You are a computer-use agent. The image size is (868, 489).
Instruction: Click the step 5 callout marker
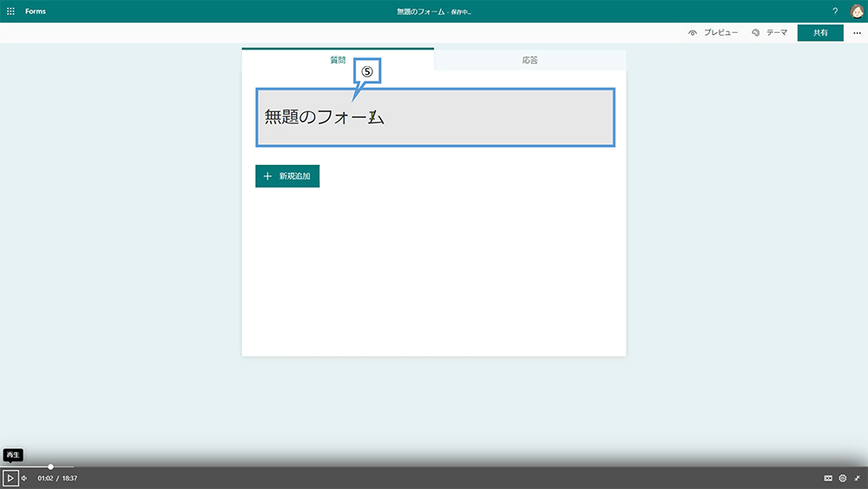point(367,72)
